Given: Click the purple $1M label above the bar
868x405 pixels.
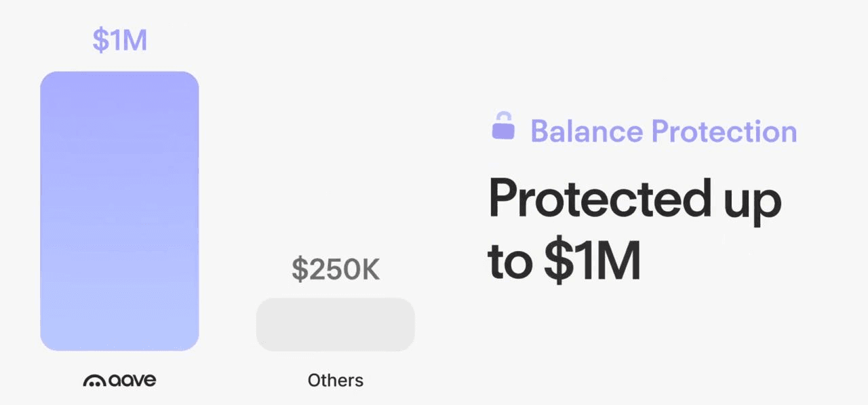Looking at the screenshot, I should click(x=120, y=41).
